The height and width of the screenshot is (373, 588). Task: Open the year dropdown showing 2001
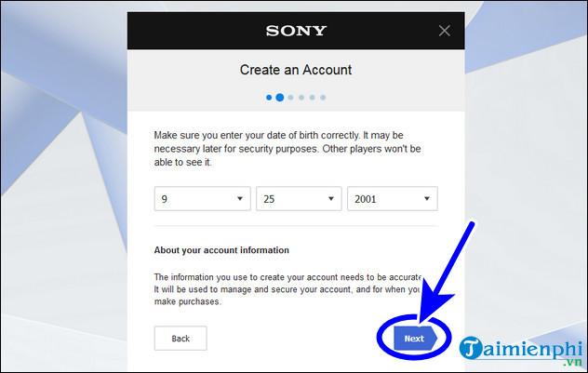393,199
